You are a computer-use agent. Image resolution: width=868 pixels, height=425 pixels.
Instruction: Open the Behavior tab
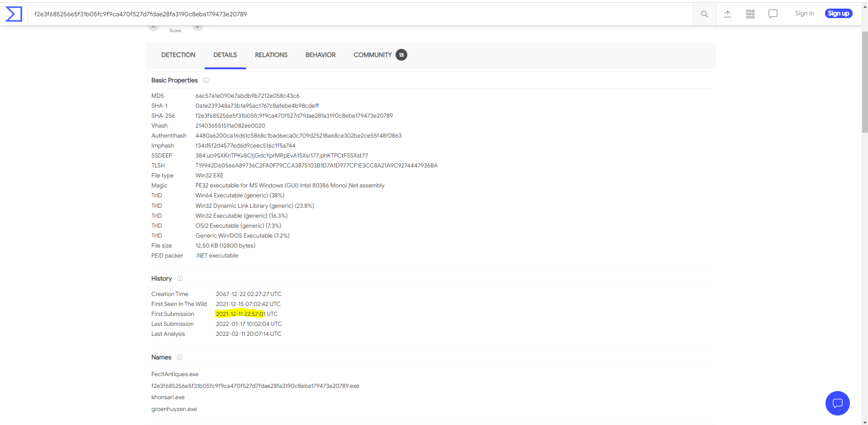coord(320,55)
